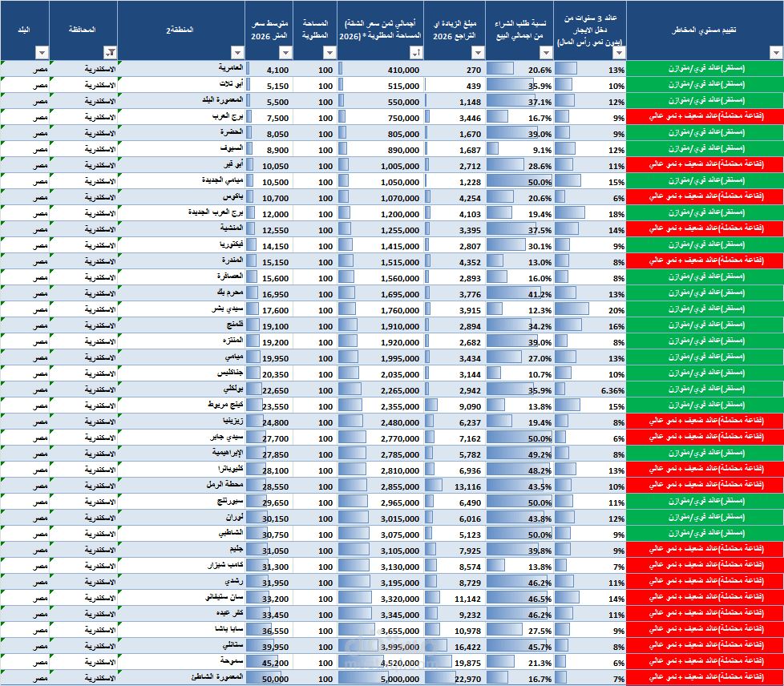Open the المساحة المطلوبة filter dropdown
Screen dimensions: 784x686
point(329,53)
